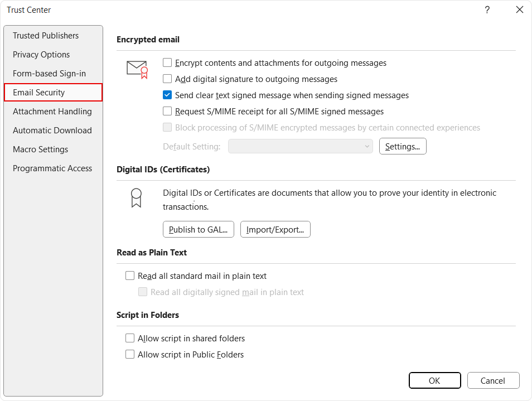Dismiss the dialog with Cancel
Screen dimensions: 532x401
click(x=493, y=380)
